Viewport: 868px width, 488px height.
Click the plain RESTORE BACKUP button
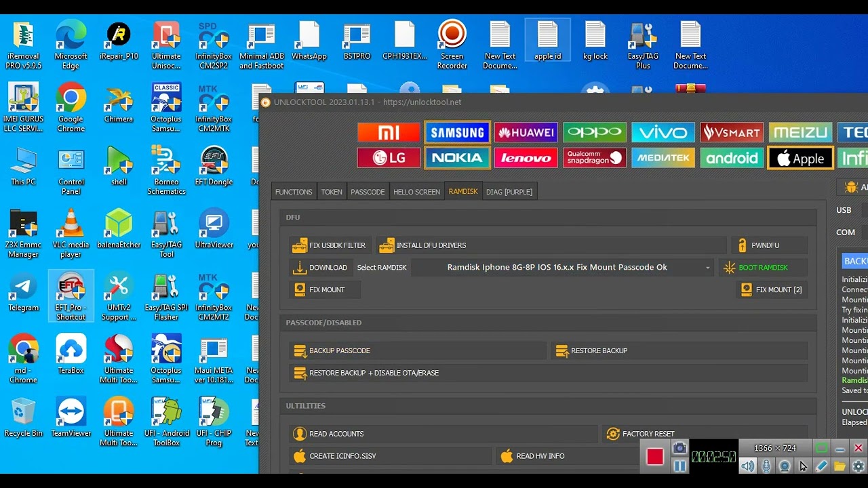click(x=679, y=350)
